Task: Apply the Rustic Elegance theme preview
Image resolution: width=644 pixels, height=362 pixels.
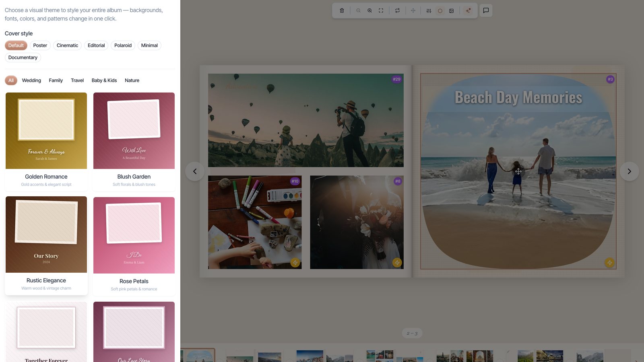Action: 46,234
